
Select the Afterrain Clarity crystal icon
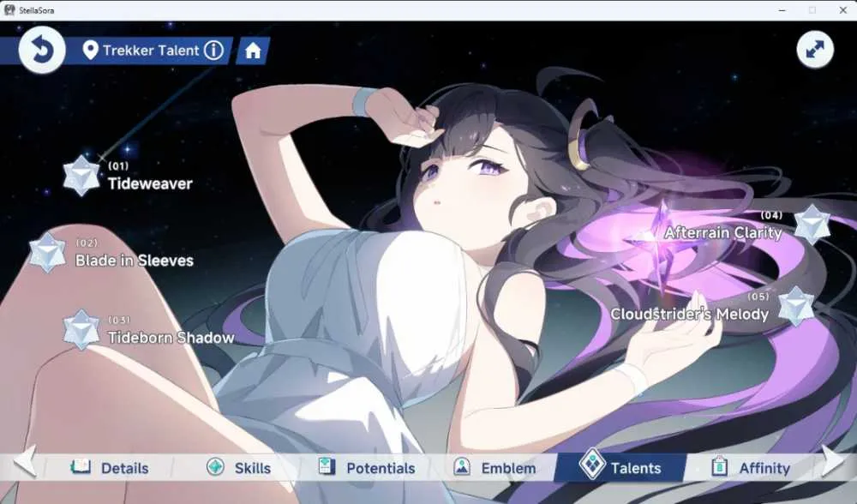coord(812,224)
